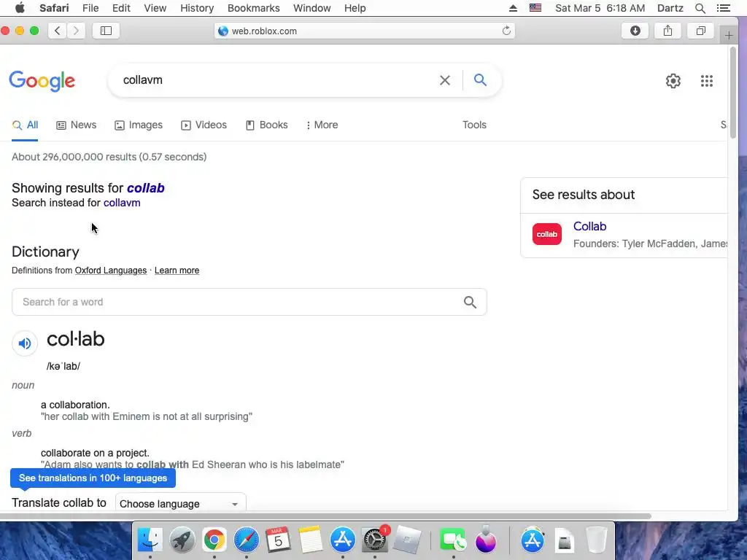Click the red Collab logo thumbnail
747x560 pixels.
pyautogui.click(x=547, y=234)
